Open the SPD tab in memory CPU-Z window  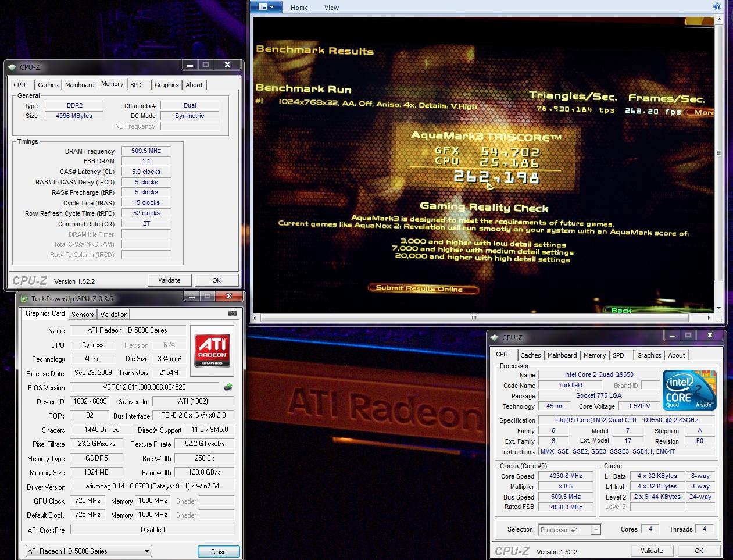[136, 85]
